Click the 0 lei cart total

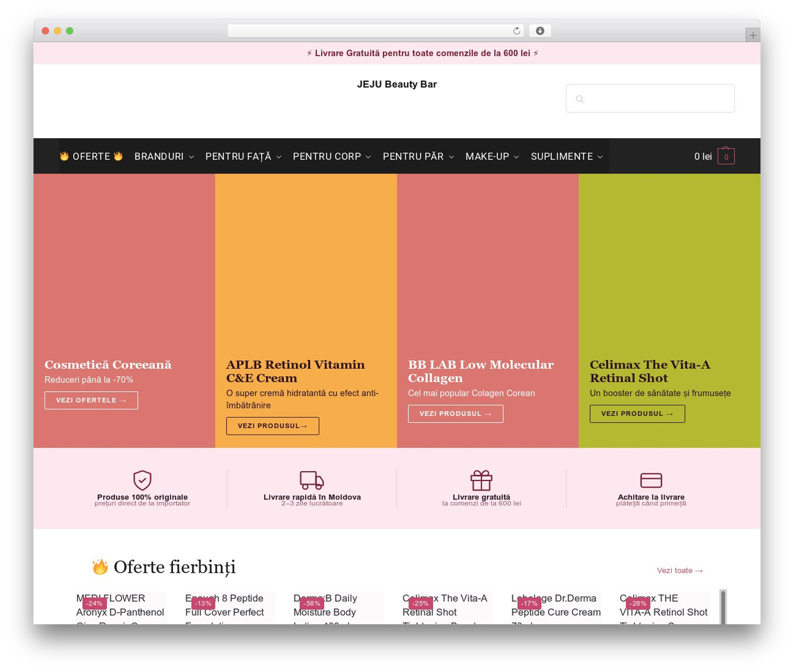coord(703,156)
